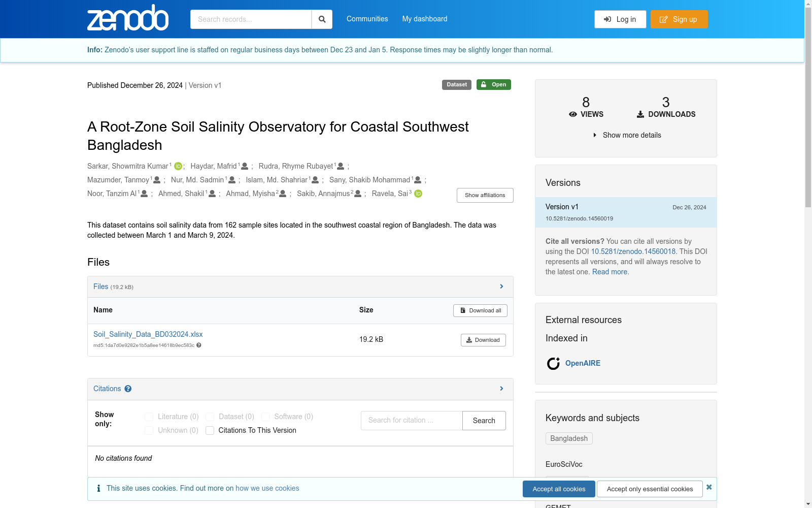
Task: Click the Log in button
Action: click(620, 19)
